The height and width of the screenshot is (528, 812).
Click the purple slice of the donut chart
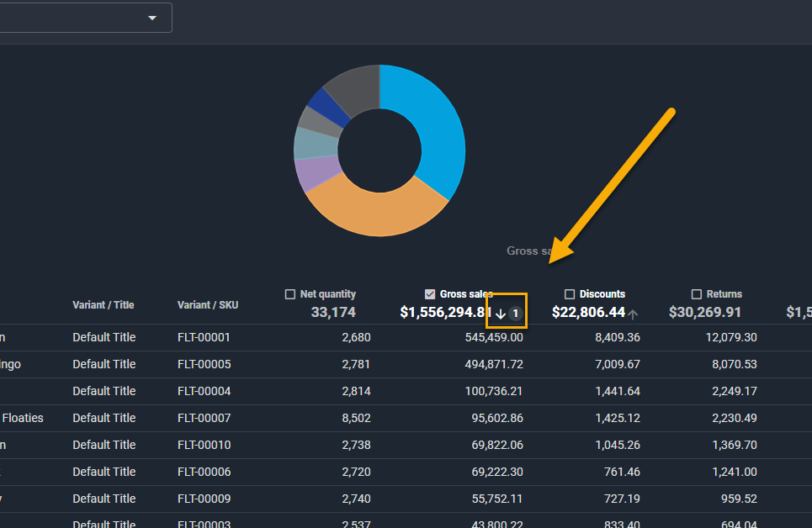click(x=314, y=174)
